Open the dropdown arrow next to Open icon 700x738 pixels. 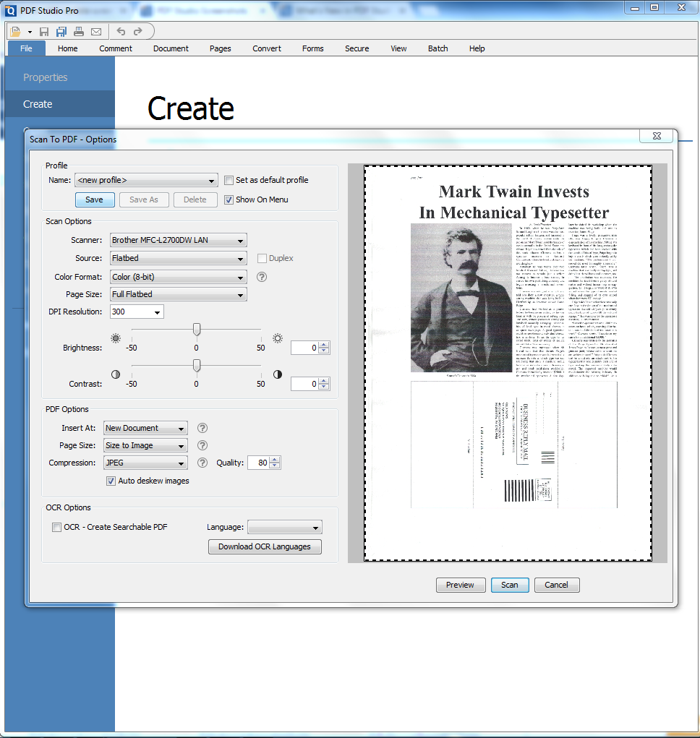[x=30, y=32]
